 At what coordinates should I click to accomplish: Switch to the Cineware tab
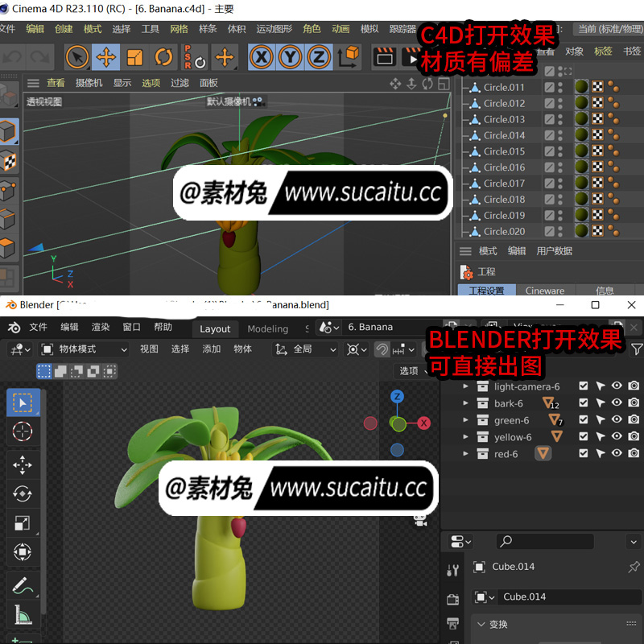[545, 291]
